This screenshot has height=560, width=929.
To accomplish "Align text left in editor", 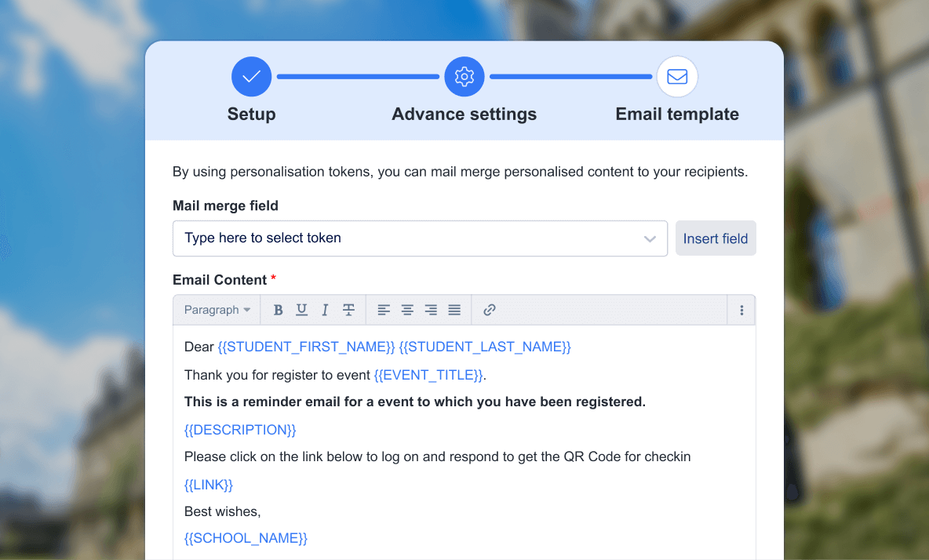I will coord(384,310).
